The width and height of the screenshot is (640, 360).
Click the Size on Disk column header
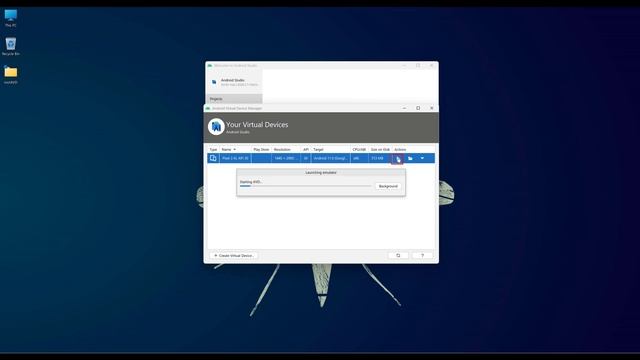(x=380, y=150)
